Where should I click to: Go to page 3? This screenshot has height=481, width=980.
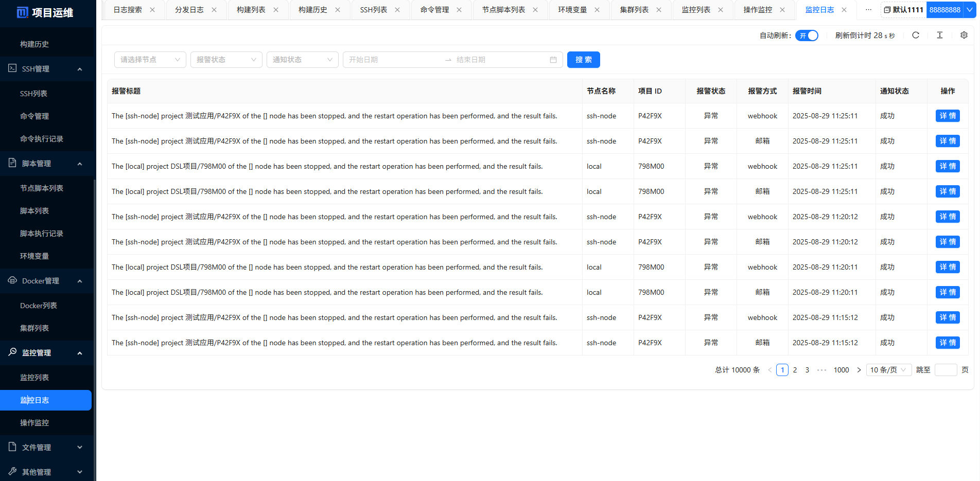point(807,370)
